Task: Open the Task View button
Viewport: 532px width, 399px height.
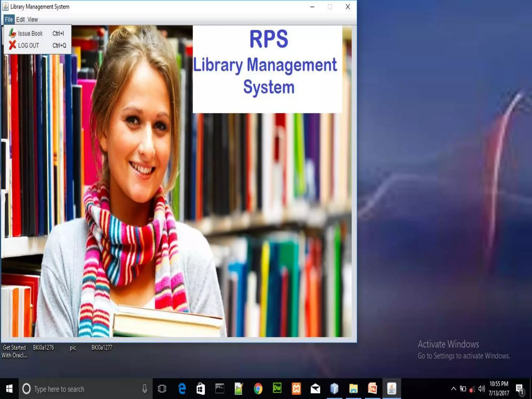Action: point(162,389)
